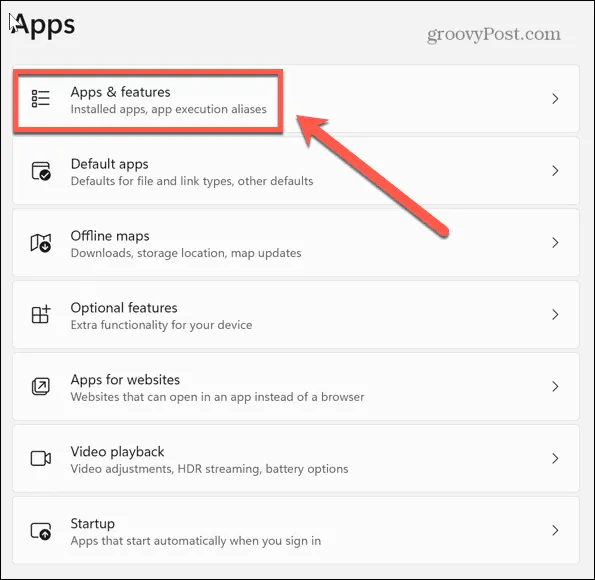
Task: Select the Video playback title
Action: [x=117, y=452]
